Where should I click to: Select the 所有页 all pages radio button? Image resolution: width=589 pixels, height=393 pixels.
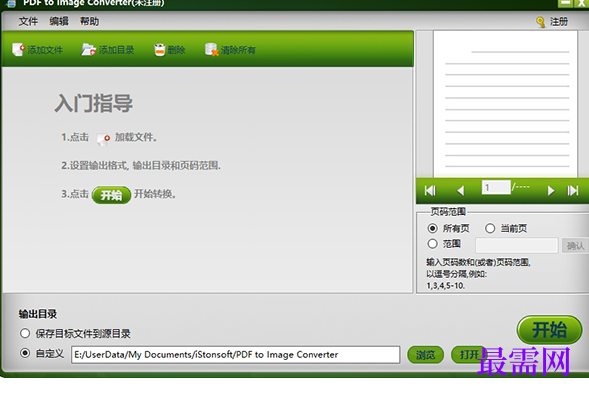432,228
